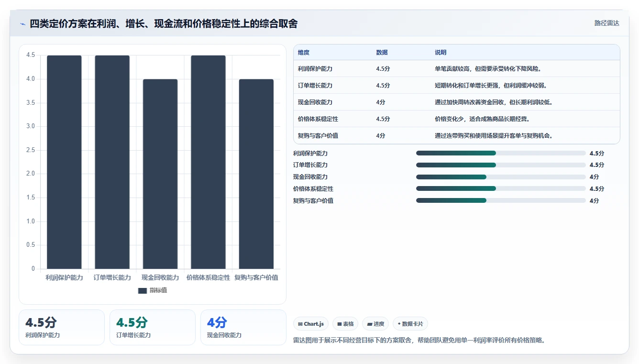Image resolution: width=639 pixels, height=364 pixels.
Task: Click the 复购与客户价值 x-axis label
Action: (x=256, y=277)
